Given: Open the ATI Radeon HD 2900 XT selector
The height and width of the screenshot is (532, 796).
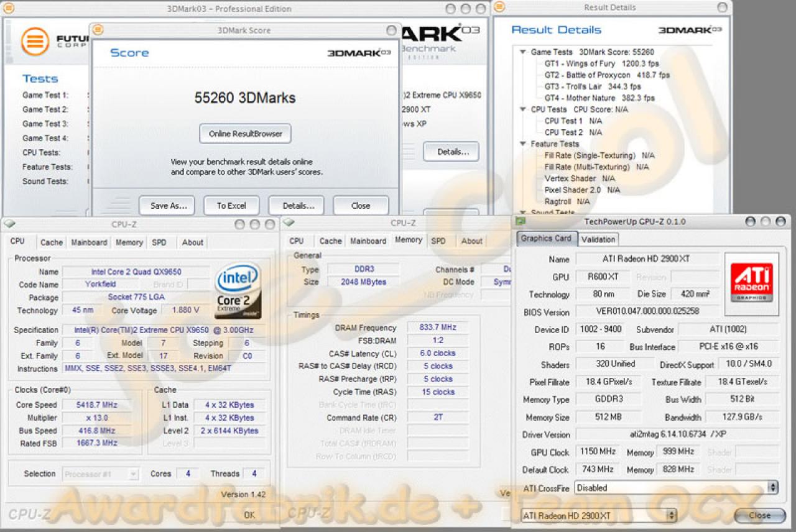Looking at the screenshot, I should 598,516.
